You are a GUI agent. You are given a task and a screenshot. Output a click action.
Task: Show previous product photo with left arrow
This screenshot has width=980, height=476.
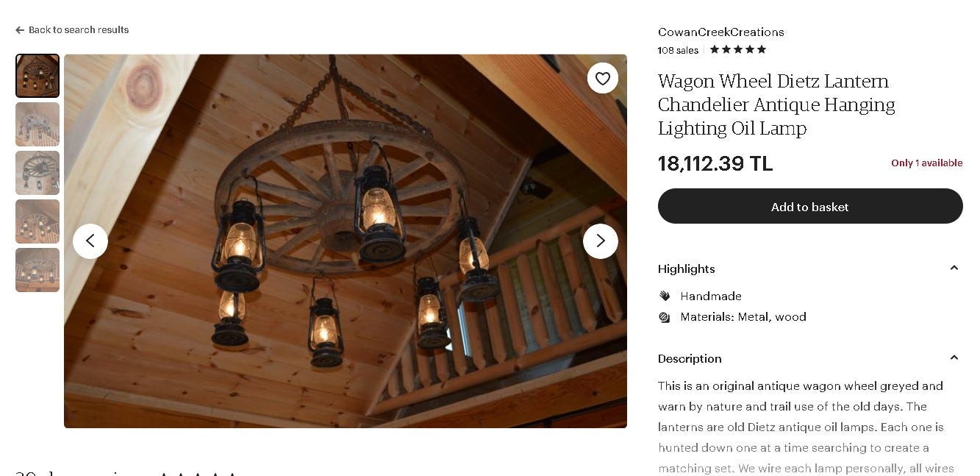pyautogui.click(x=90, y=241)
